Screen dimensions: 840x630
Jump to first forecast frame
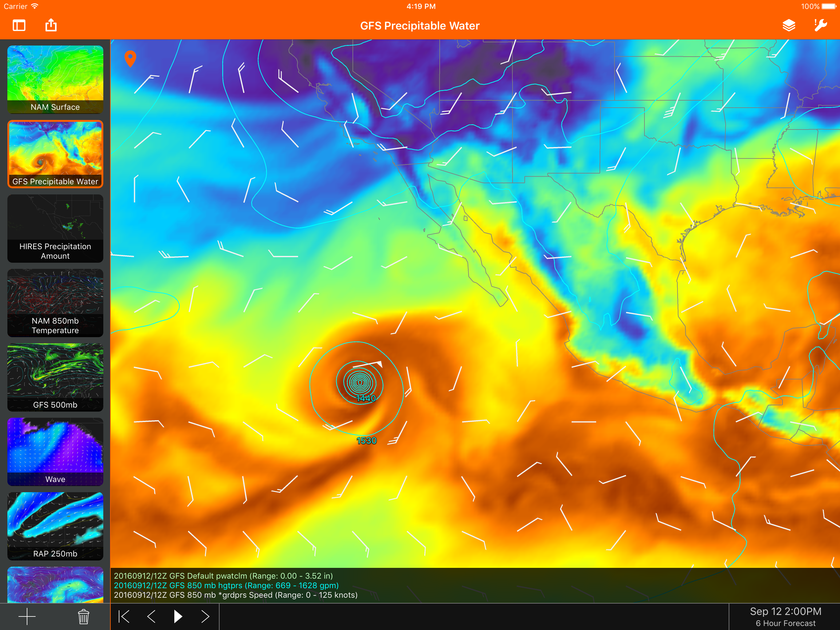pyautogui.click(x=124, y=616)
